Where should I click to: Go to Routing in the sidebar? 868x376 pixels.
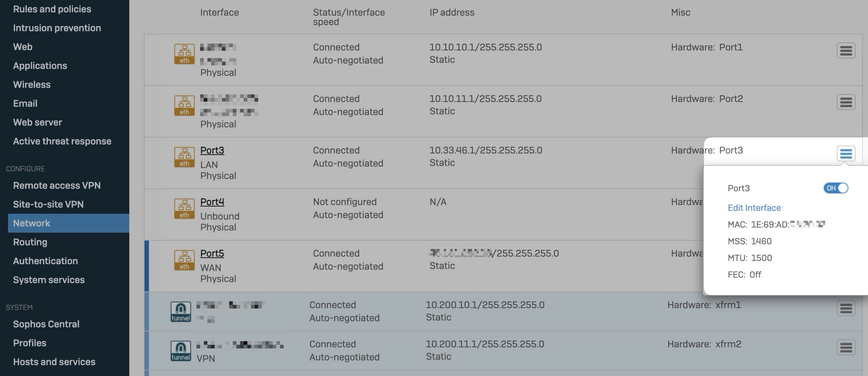point(30,242)
